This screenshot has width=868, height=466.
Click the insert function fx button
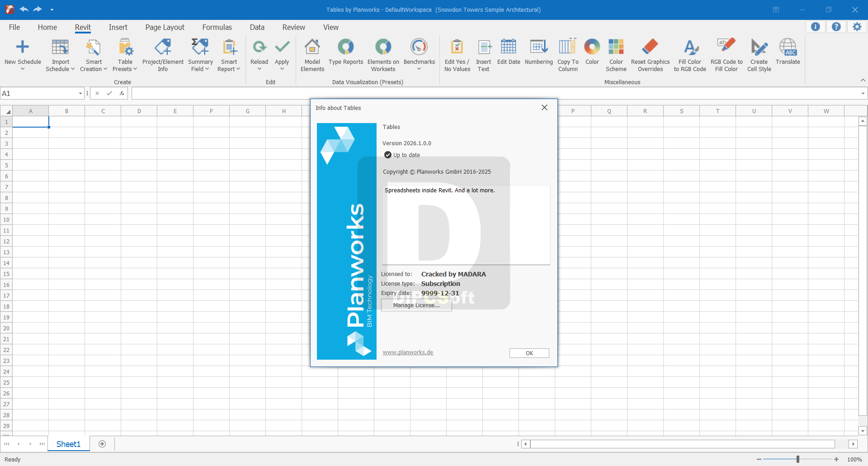(122, 94)
